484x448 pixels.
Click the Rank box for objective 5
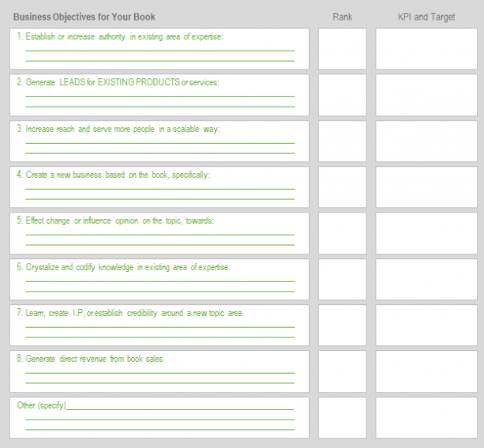pos(343,232)
